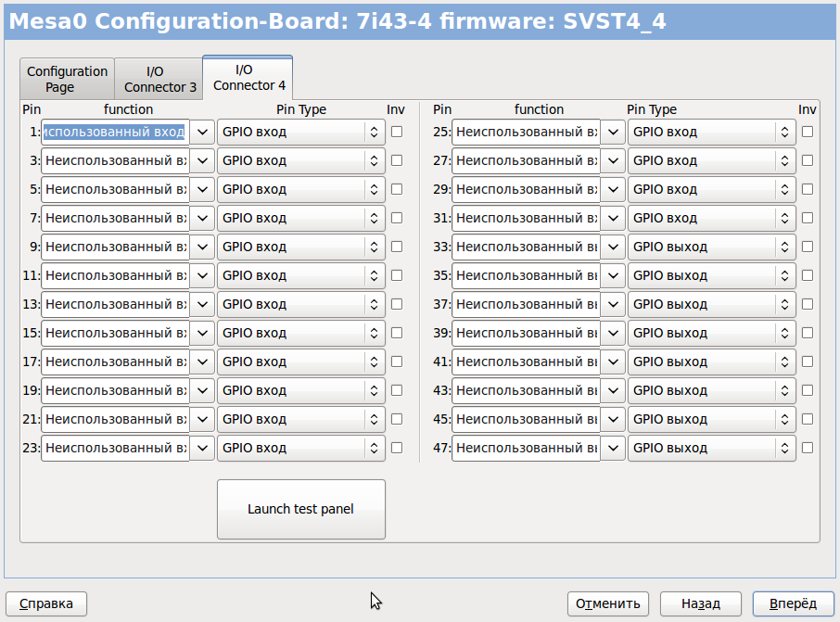Toggle Inv checkbox on pin 21
Screen dimensions: 840x622
(397, 420)
